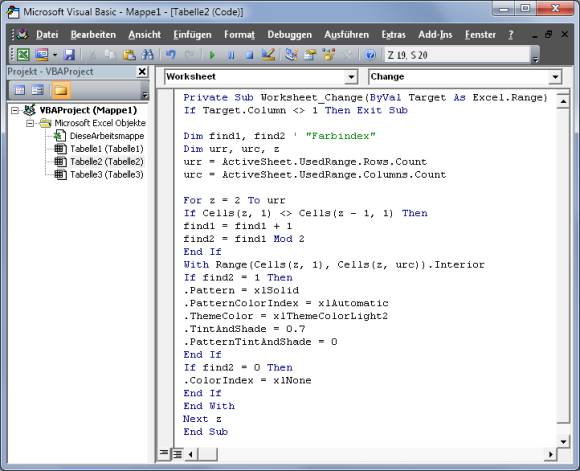Run the macro with the green play icon
Image resolution: width=580 pixels, height=471 pixels.
(x=212, y=55)
